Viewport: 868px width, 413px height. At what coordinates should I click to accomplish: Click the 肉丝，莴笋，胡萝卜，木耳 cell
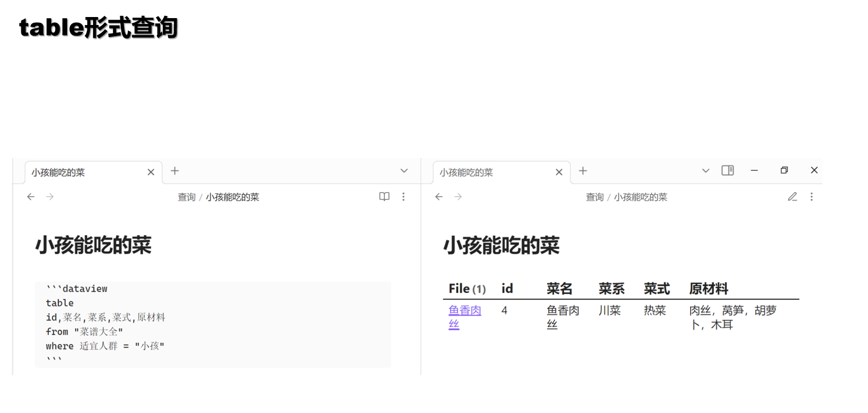pos(733,317)
